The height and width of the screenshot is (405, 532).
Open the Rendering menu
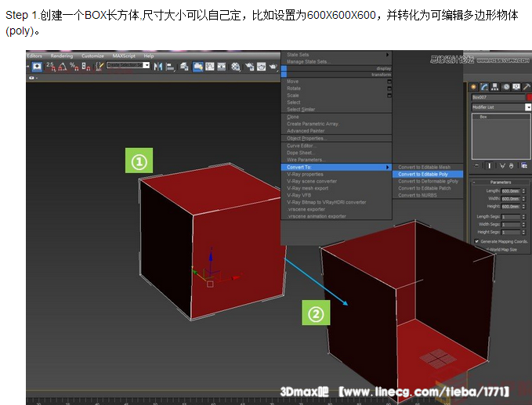tap(62, 56)
